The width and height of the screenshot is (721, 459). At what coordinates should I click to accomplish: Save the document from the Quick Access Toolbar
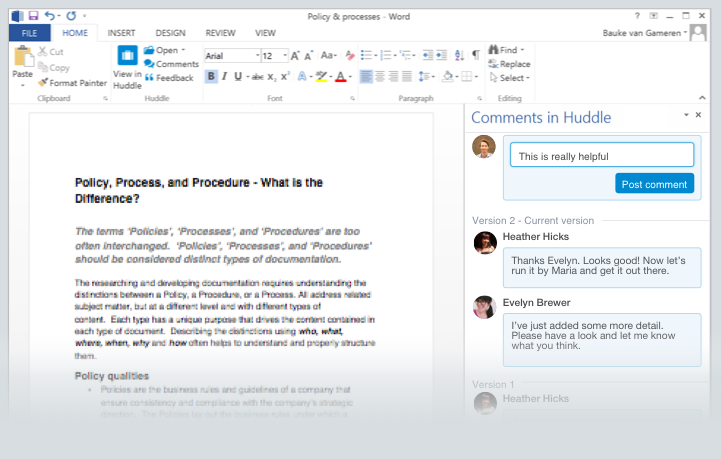pos(33,16)
